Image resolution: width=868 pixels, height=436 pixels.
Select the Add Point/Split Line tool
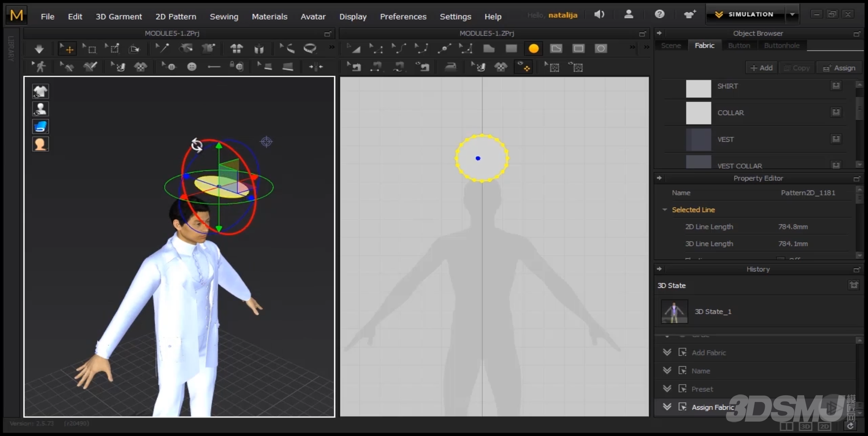(444, 48)
